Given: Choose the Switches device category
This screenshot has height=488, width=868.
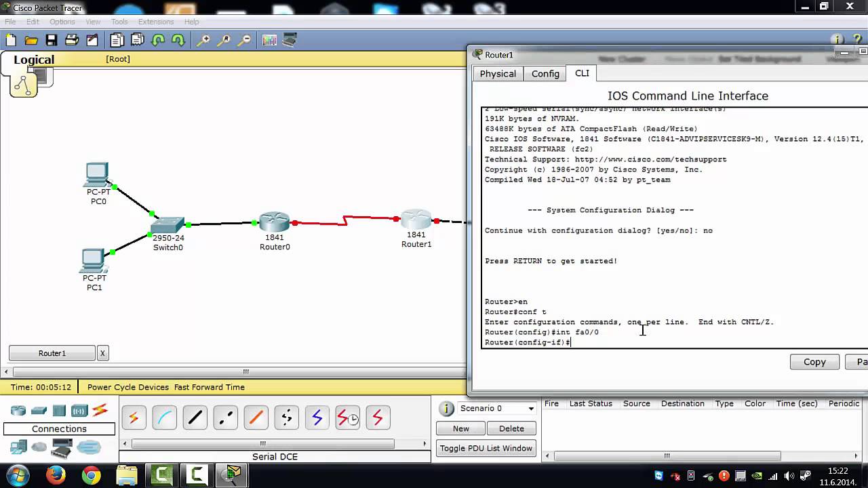Looking at the screenshot, I should (x=39, y=410).
